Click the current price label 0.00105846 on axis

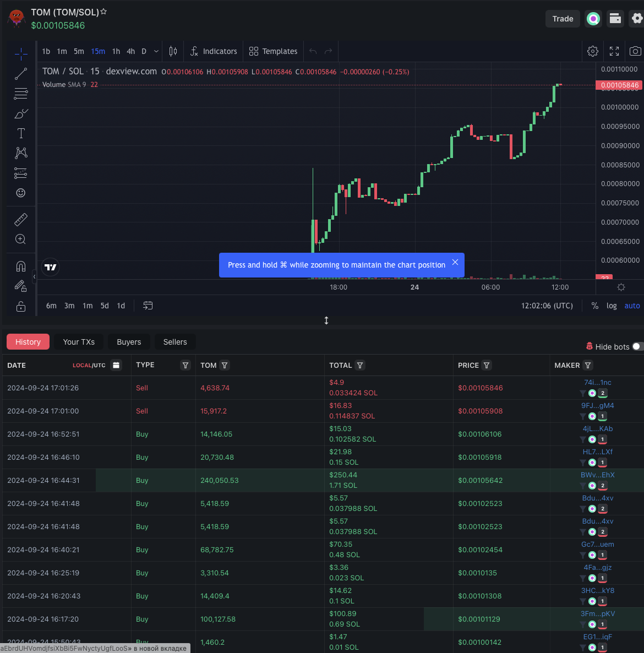coord(619,85)
